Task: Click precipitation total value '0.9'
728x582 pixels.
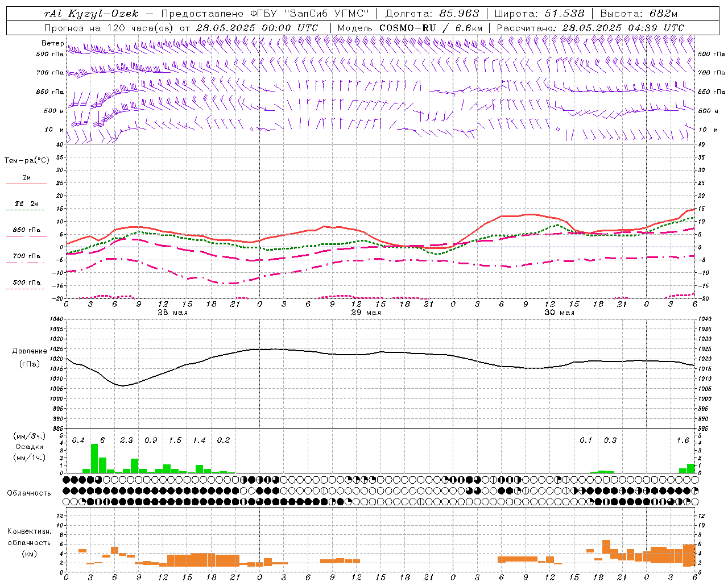Action: (x=151, y=440)
